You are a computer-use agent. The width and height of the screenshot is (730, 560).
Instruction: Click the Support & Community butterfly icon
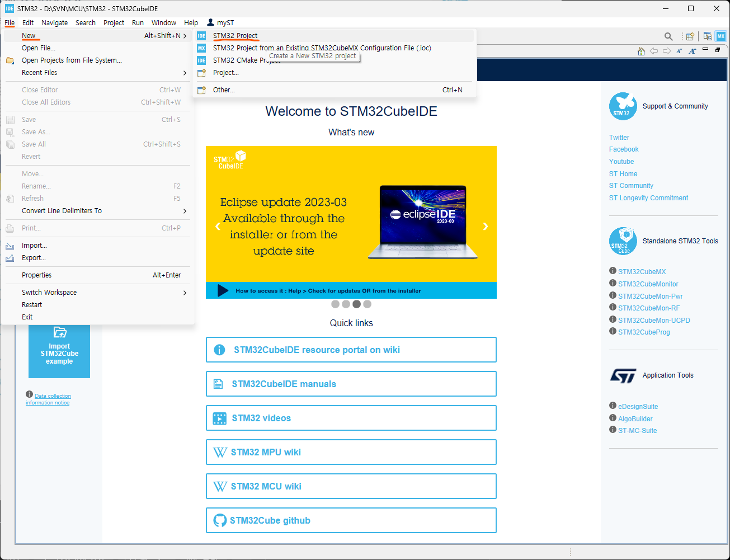tap(623, 106)
